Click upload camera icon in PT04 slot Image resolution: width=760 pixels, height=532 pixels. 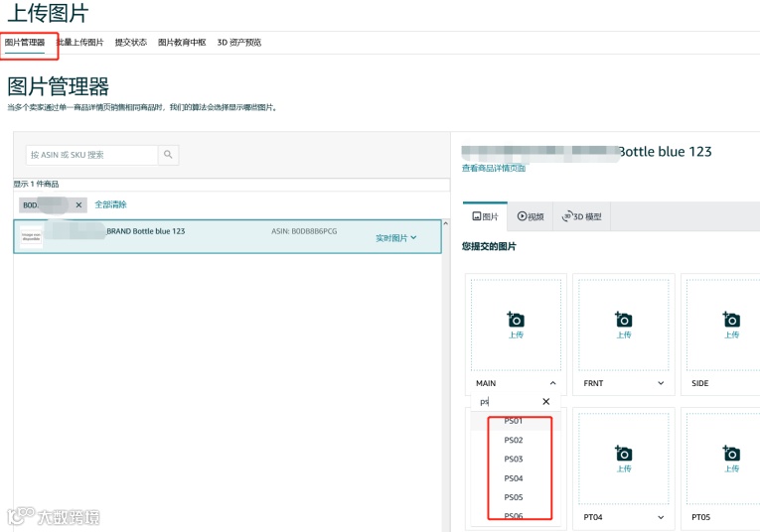click(624, 454)
